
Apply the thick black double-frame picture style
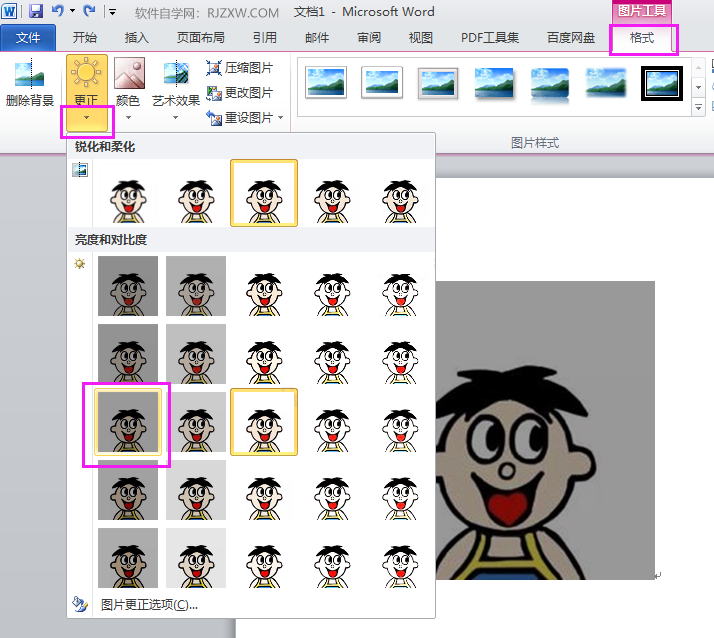pos(662,83)
